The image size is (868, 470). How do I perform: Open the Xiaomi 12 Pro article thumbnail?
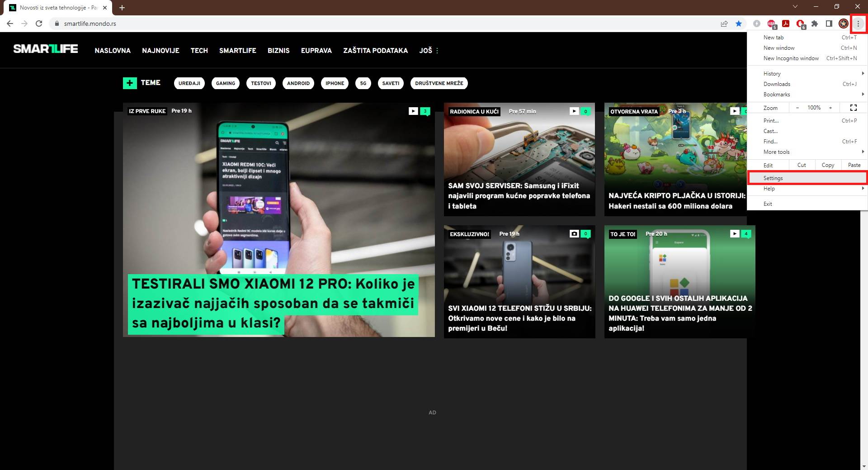point(278,219)
